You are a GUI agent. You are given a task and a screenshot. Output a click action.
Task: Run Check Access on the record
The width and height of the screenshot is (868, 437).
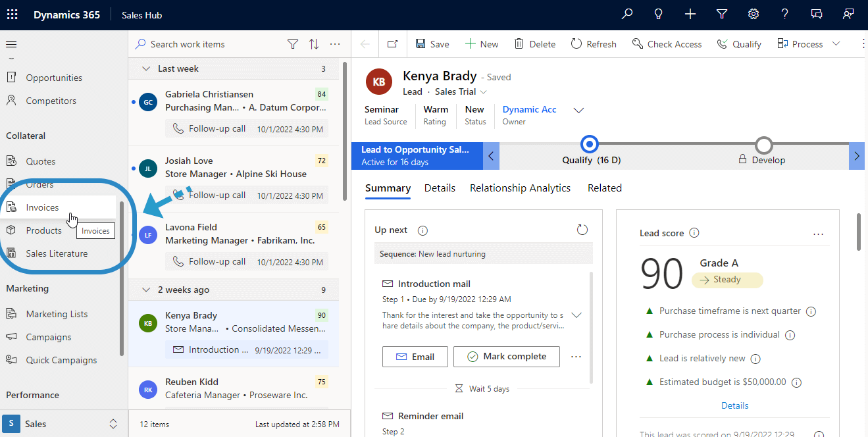(x=667, y=43)
